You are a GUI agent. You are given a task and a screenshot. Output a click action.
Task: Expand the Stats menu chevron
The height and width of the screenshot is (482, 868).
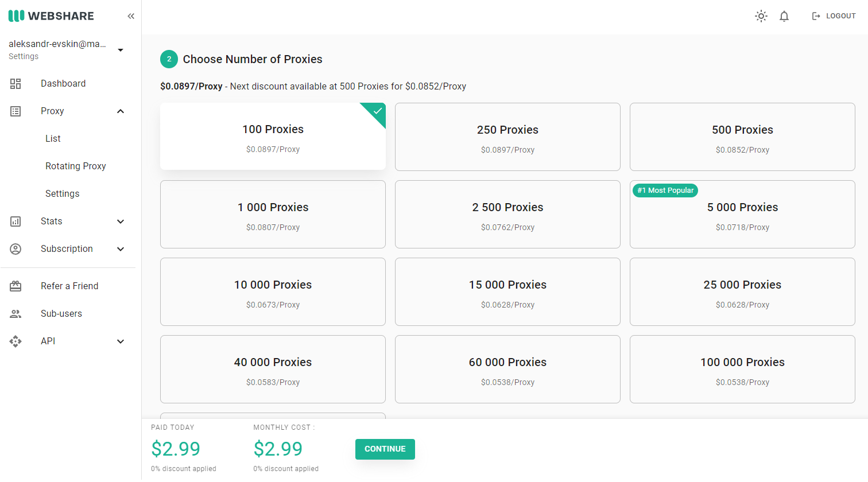pyautogui.click(x=121, y=221)
